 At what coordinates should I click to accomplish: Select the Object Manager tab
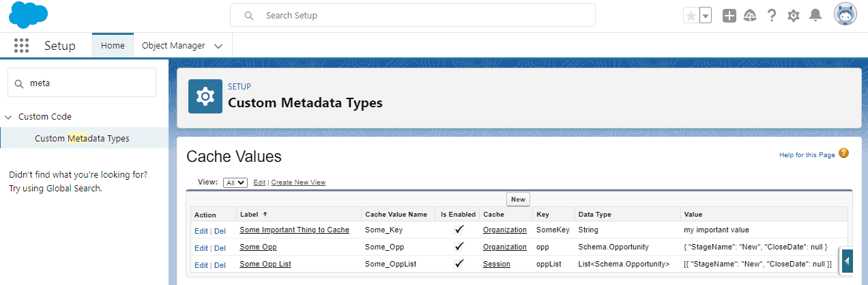(x=173, y=46)
